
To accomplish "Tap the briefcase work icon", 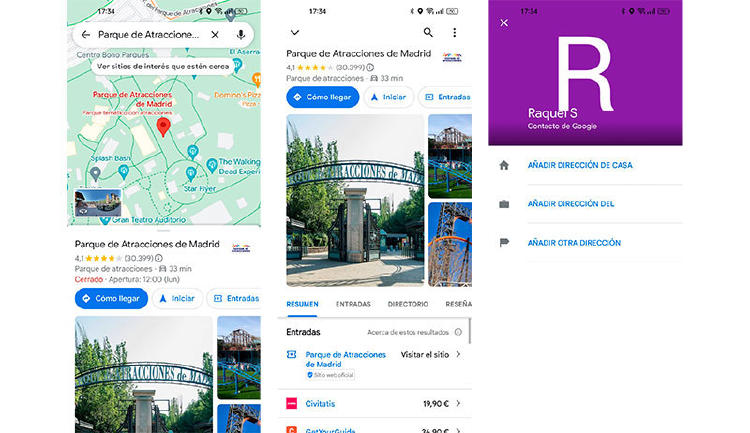I will tap(504, 204).
